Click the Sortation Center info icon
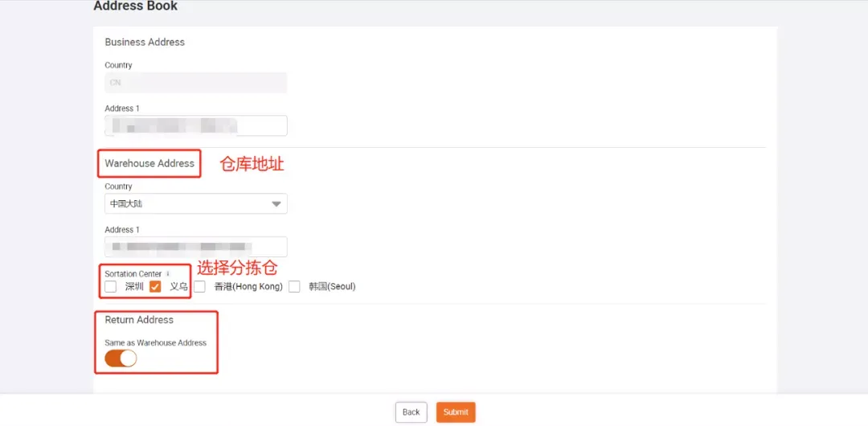 coord(167,274)
